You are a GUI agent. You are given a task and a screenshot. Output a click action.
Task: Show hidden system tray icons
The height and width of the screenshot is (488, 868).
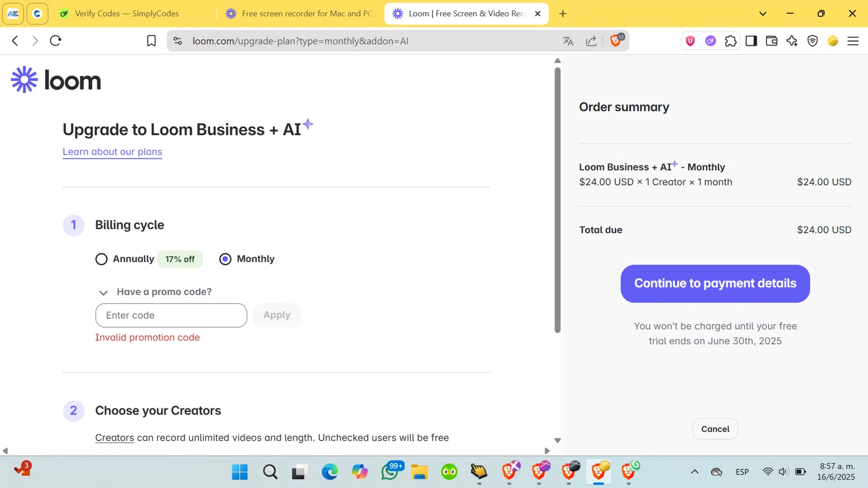(694, 472)
